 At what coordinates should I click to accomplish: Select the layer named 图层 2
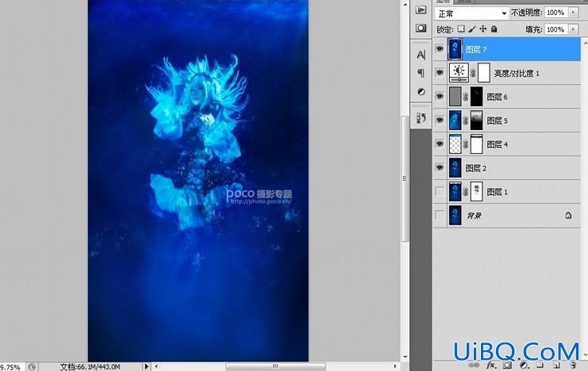click(x=476, y=168)
